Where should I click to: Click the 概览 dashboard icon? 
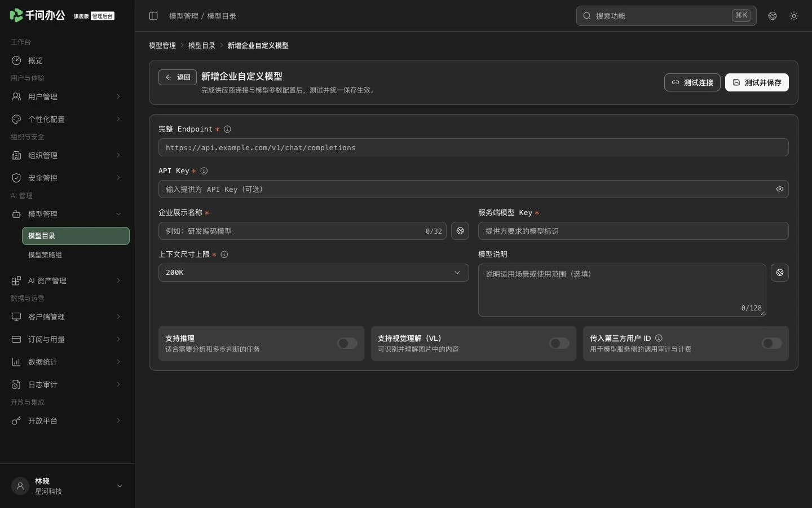click(x=16, y=60)
